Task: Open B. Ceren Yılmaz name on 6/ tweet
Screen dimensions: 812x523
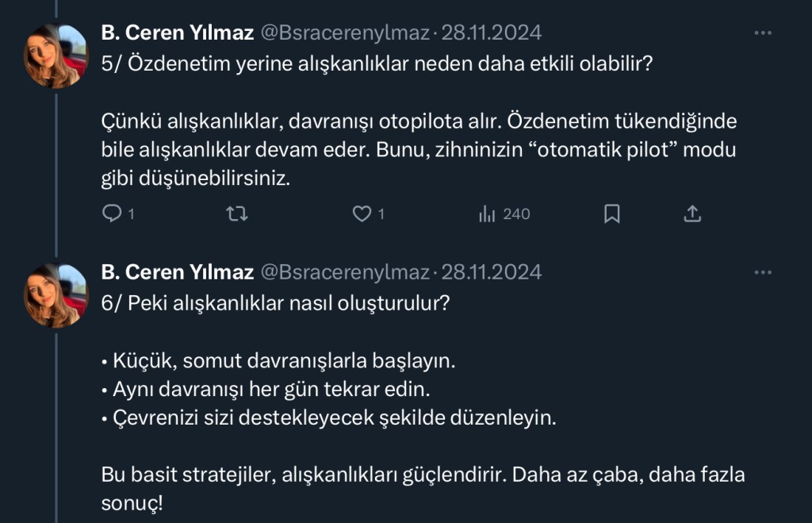Action: pos(178,272)
